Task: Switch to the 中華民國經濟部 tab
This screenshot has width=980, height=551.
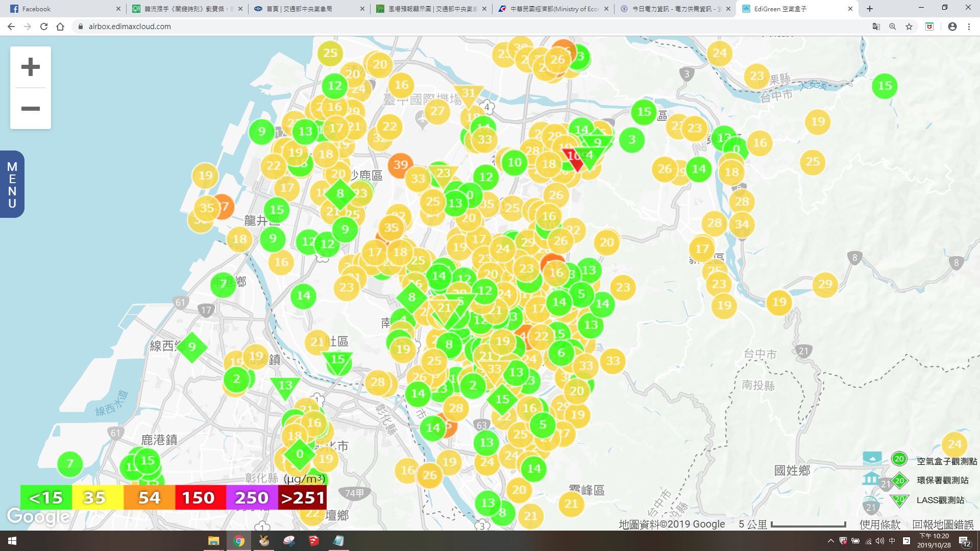Action: click(x=553, y=9)
